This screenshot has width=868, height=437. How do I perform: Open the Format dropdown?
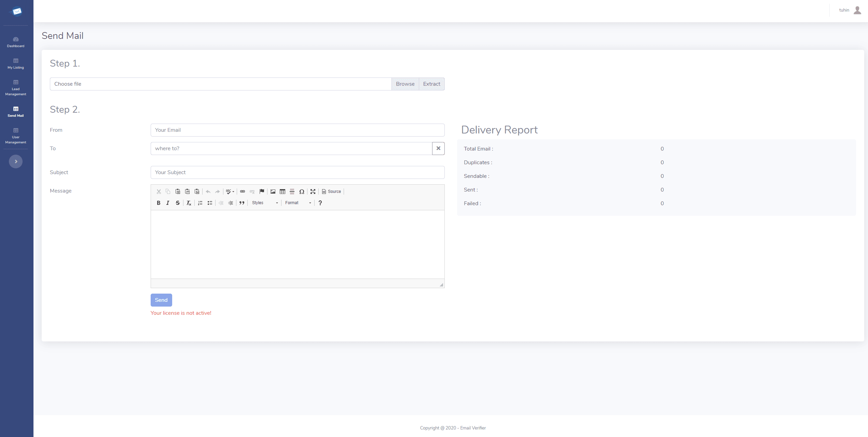tap(298, 203)
